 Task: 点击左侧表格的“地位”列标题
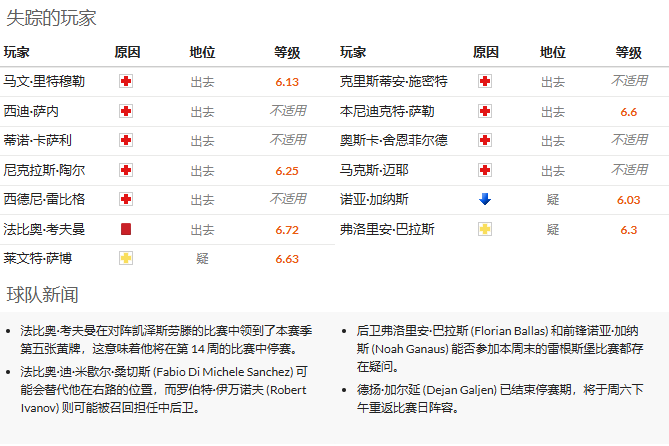pos(202,52)
